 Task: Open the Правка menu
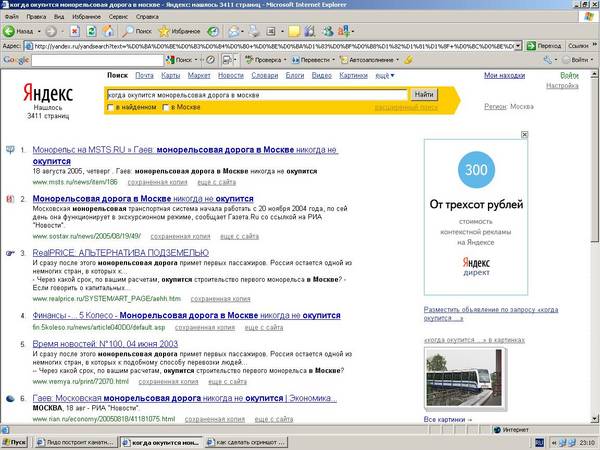pos(36,17)
